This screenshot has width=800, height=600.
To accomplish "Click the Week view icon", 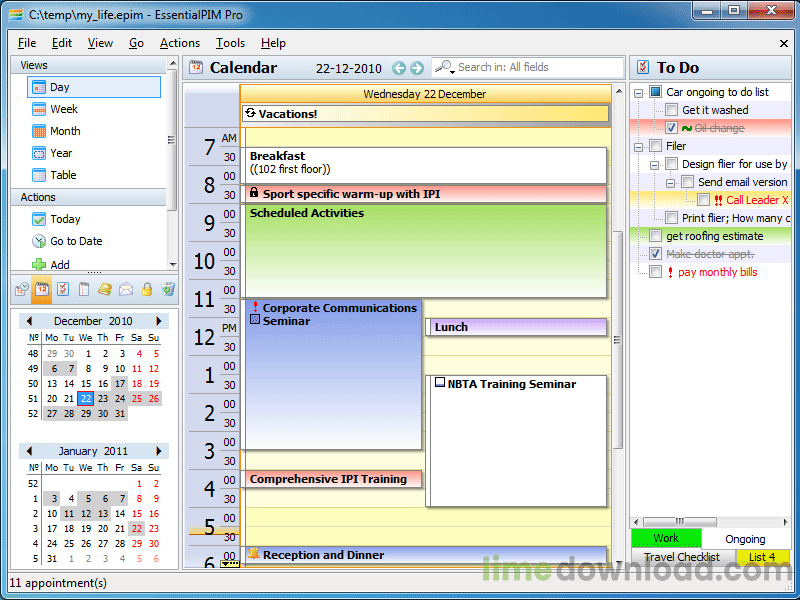I will click(x=39, y=109).
